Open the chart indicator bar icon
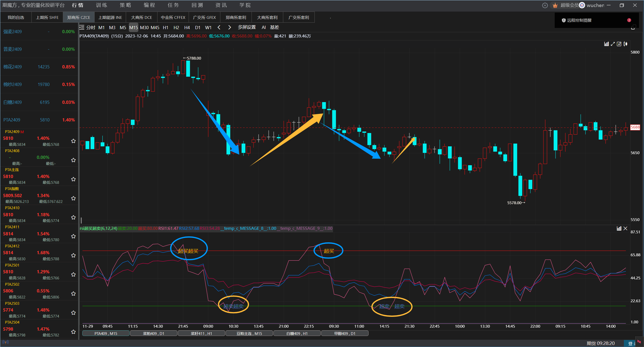Screen dimensions: 644x347 [607, 44]
